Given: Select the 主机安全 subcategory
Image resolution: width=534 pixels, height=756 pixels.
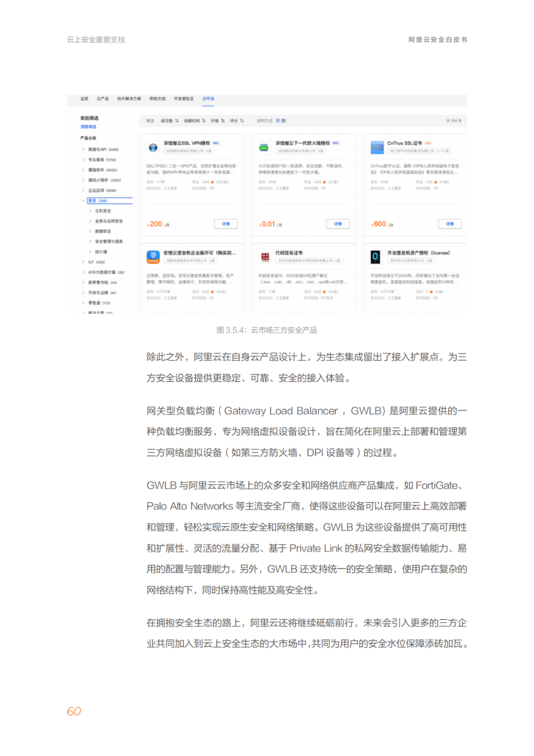Looking at the screenshot, I should (x=103, y=211).
